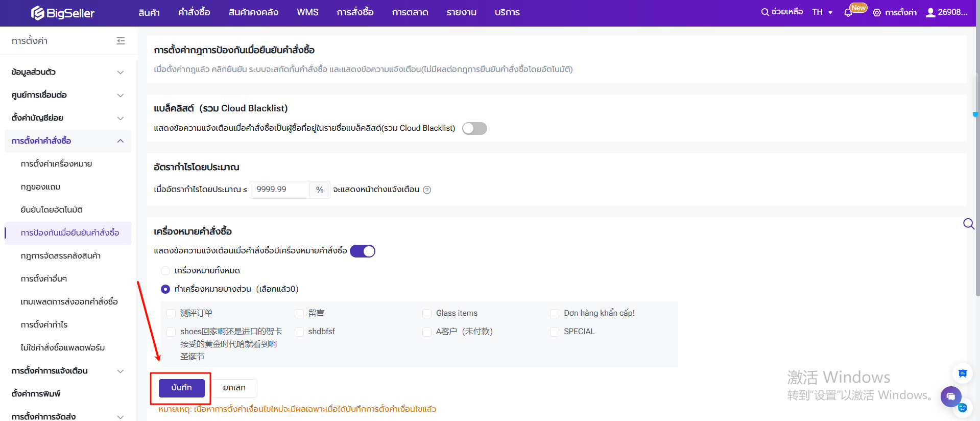
Task: Collapse the settings sidebar menu icon
Action: coord(121,41)
